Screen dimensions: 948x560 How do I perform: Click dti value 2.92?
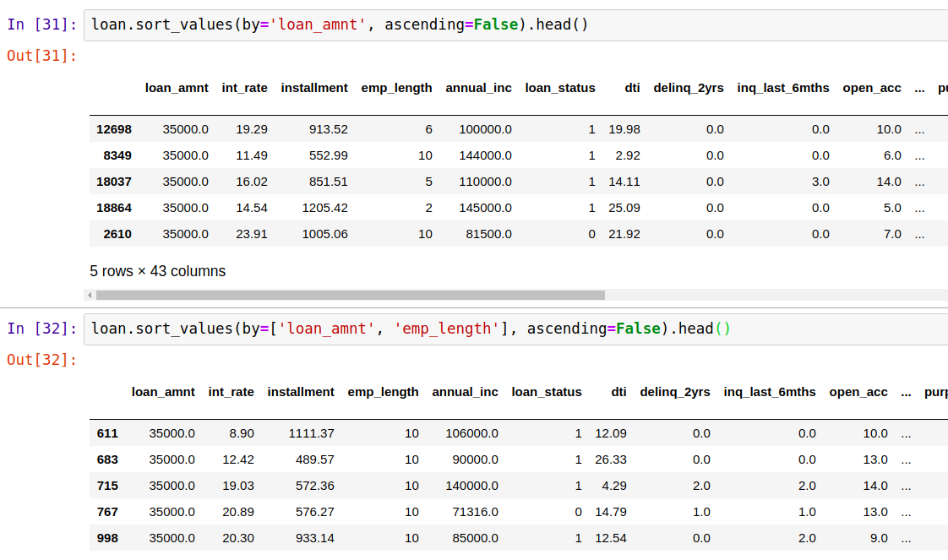pyautogui.click(x=628, y=155)
